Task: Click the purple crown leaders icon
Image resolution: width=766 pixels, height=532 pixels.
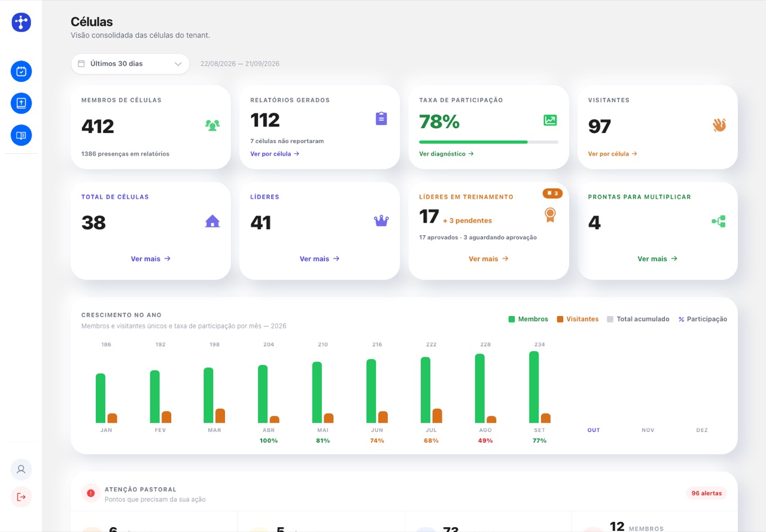Action: click(381, 221)
